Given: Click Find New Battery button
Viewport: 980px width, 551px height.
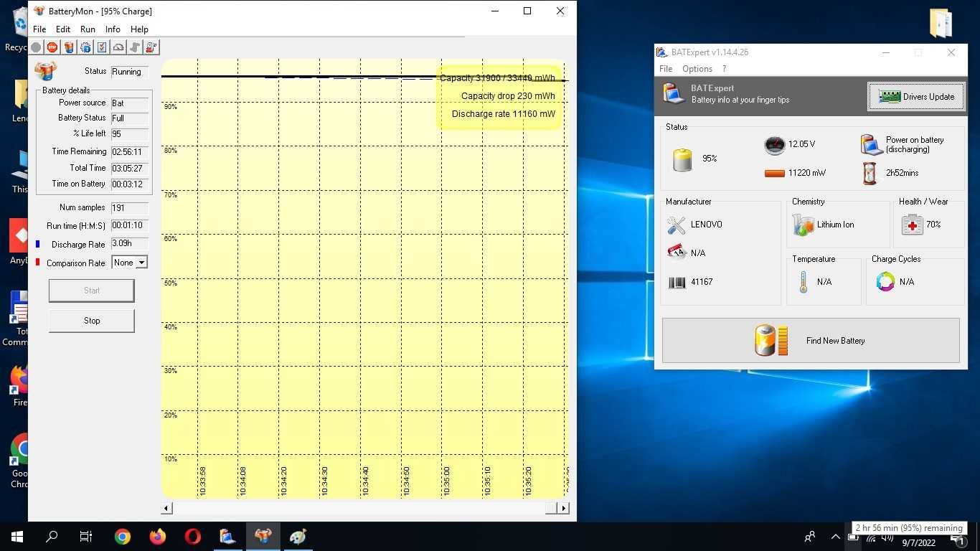Looking at the screenshot, I should pyautogui.click(x=811, y=340).
